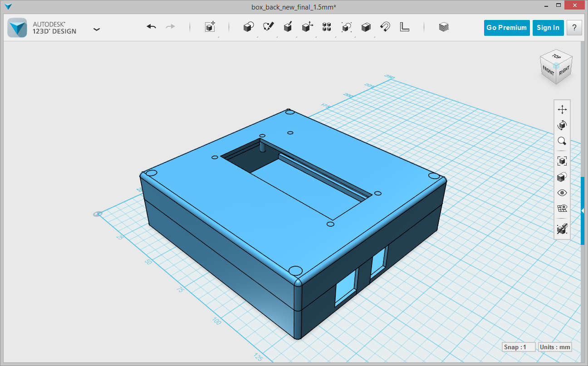The image size is (588, 366).
Task: Open the Combine tool menu
Action: point(366,27)
